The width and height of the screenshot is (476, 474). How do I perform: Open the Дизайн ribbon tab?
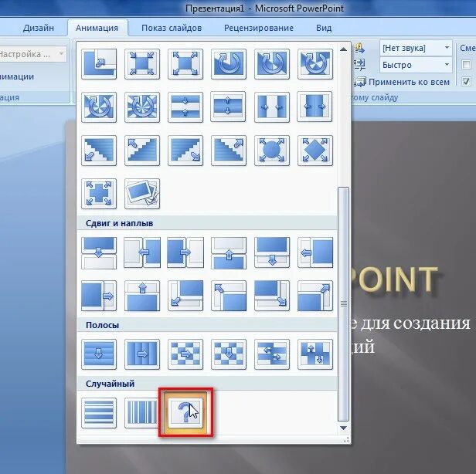39,28
